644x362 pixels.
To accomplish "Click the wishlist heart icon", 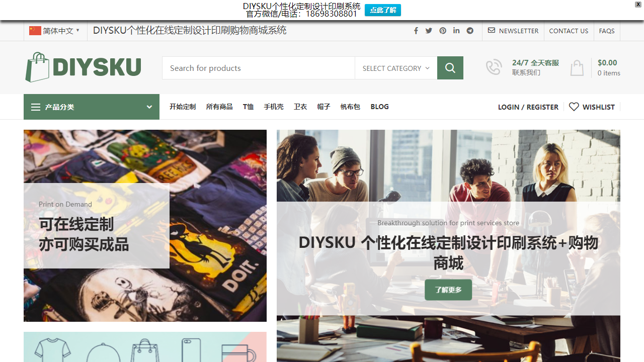I will pyautogui.click(x=574, y=107).
